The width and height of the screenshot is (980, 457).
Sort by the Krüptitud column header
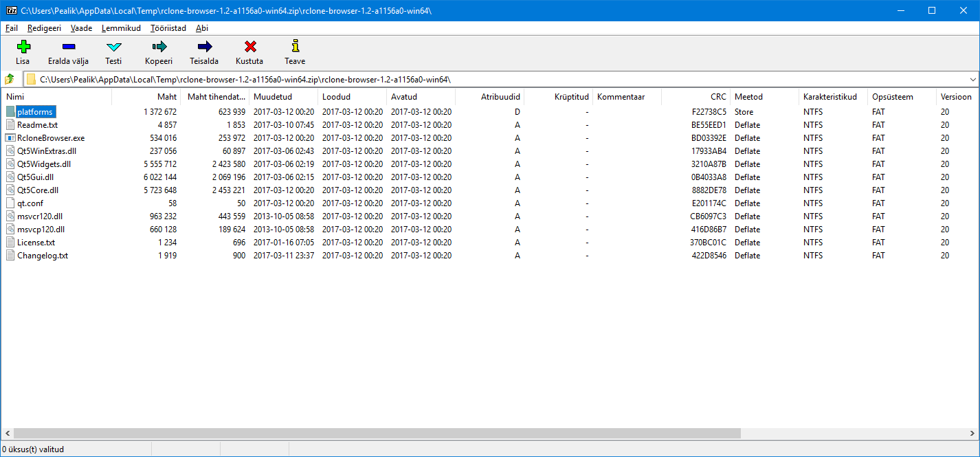click(x=558, y=97)
